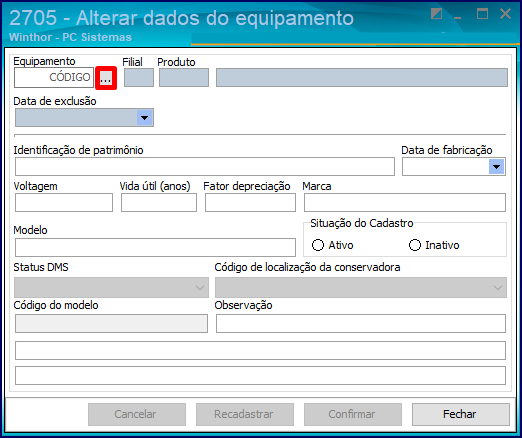
Task: Click the Fator depreciação field
Action: pos(250,203)
